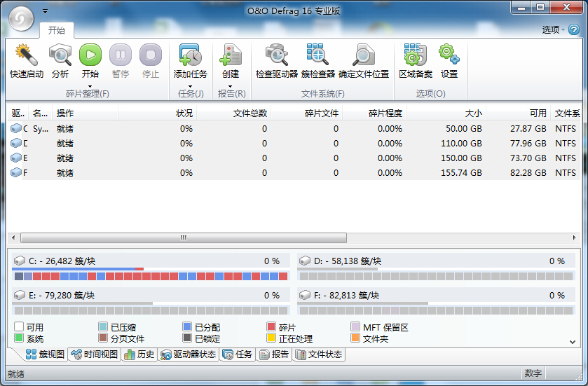
Task: Start defragmentation with the green 开始 play button
Action: tap(90, 55)
